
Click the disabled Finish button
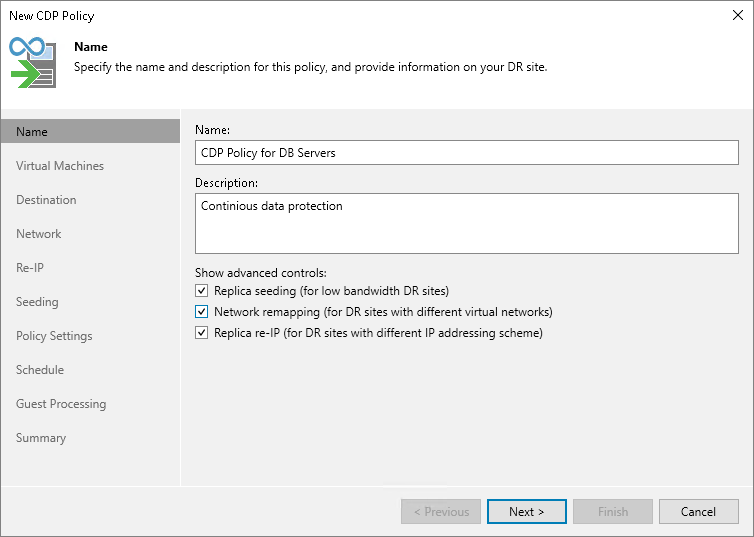(613, 512)
